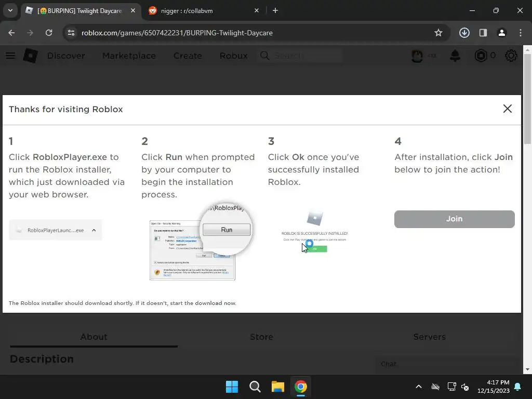Open the Chat panel

point(446,364)
